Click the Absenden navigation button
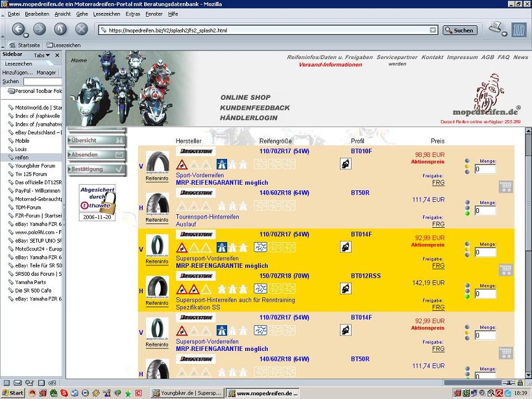The height and width of the screenshot is (399, 532). 97,155
